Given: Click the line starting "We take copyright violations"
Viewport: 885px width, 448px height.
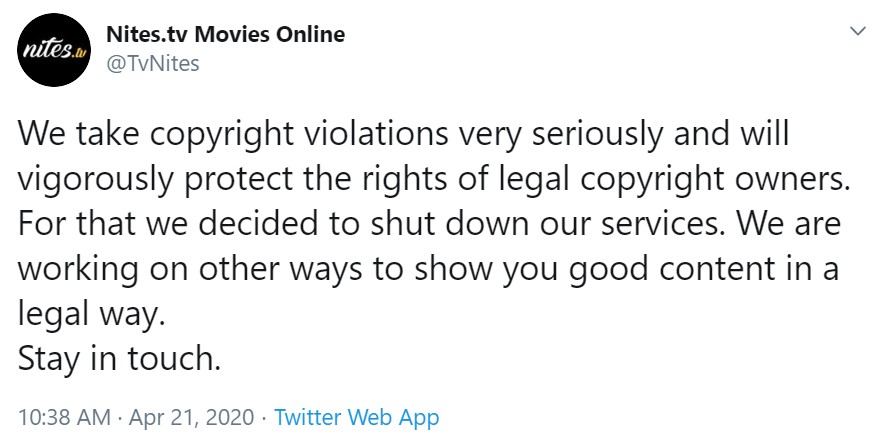Looking at the screenshot, I should tap(403, 134).
